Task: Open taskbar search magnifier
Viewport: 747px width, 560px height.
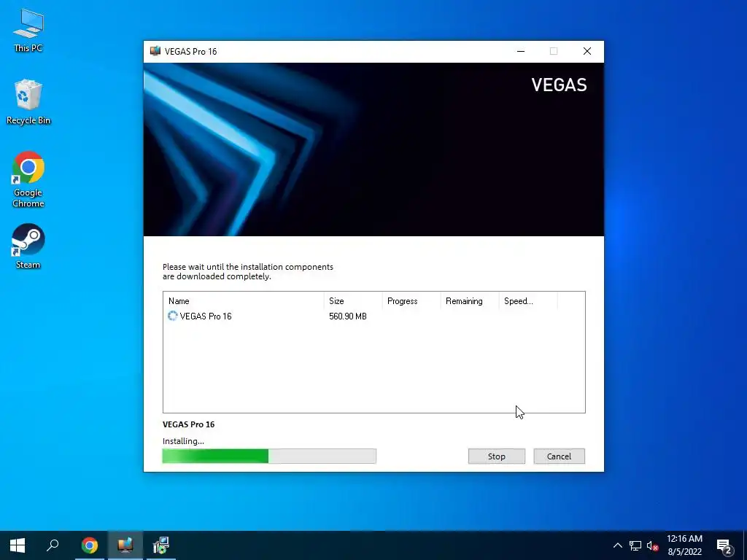Action: [53, 545]
